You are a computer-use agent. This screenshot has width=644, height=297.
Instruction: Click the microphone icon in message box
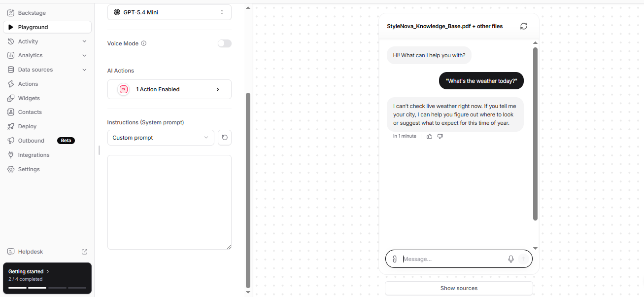click(x=511, y=259)
